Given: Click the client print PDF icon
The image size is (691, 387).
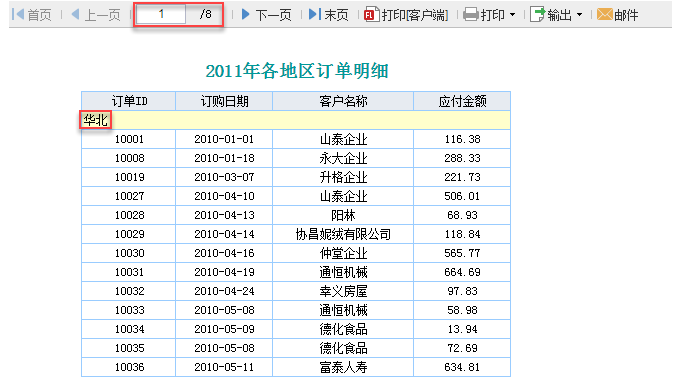Looking at the screenshot, I should [372, 15].
